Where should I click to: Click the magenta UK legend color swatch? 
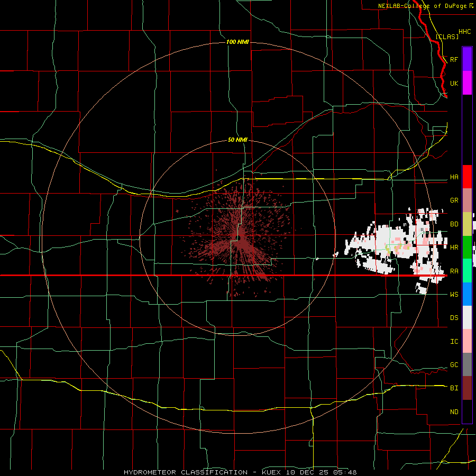click(x=467, y=83)
